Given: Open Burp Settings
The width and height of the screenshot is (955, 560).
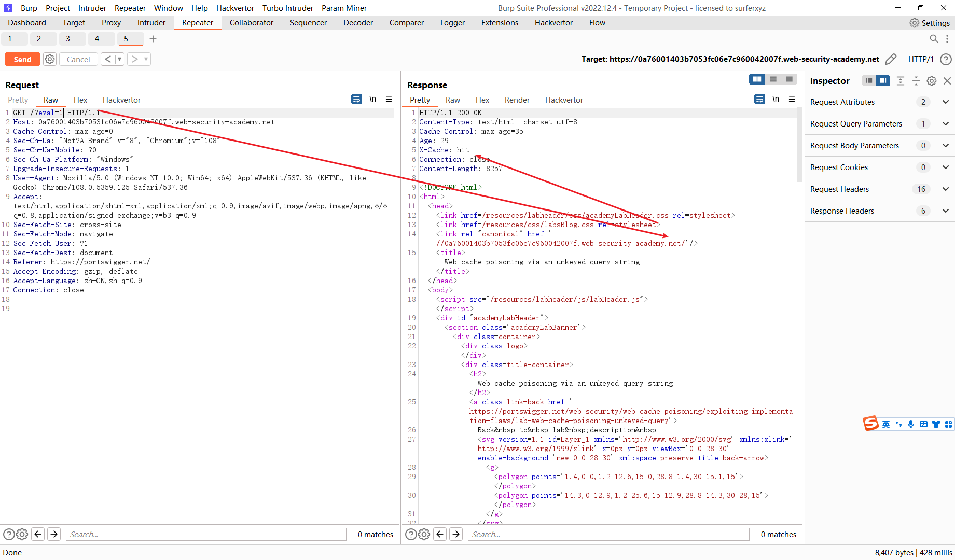Looking at the screenshot, I should (930, 23).
